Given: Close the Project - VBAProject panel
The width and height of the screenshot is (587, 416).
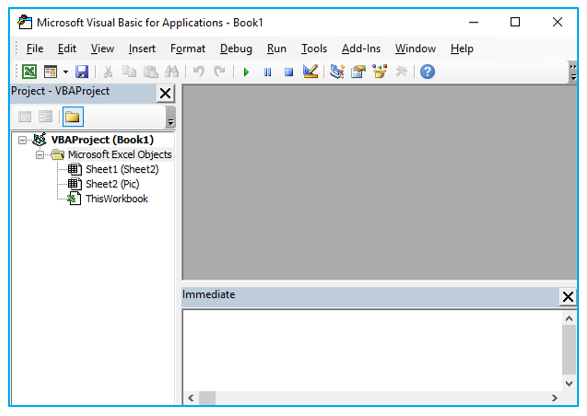Looking at the screenshot, I should (165, 93).
